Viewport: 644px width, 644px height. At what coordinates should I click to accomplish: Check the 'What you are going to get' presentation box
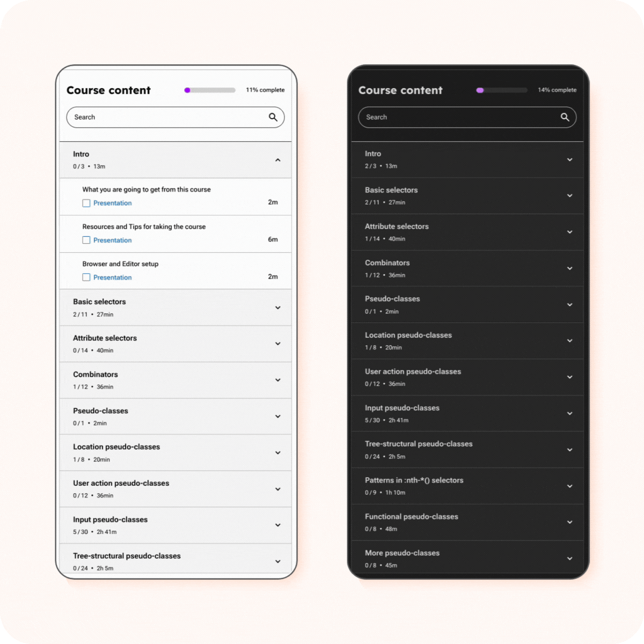(x=86, y=203)
